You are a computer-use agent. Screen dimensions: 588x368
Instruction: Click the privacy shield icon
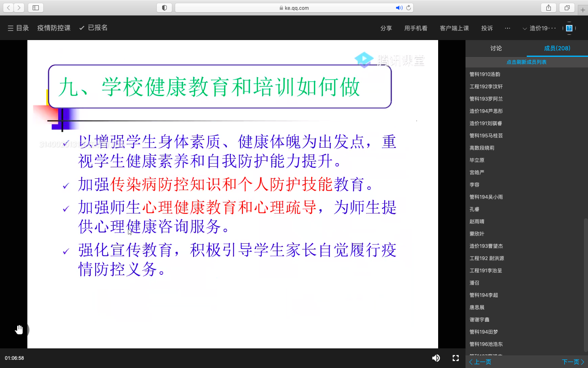pyautogui.click(x=164, y=8)
